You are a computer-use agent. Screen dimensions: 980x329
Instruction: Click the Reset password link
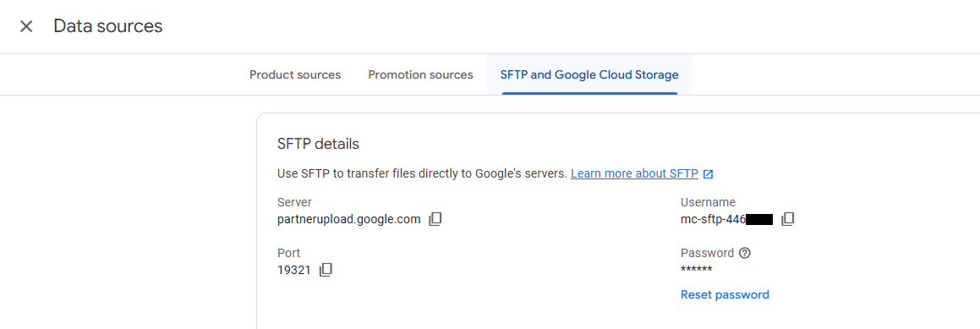(725, 294)
